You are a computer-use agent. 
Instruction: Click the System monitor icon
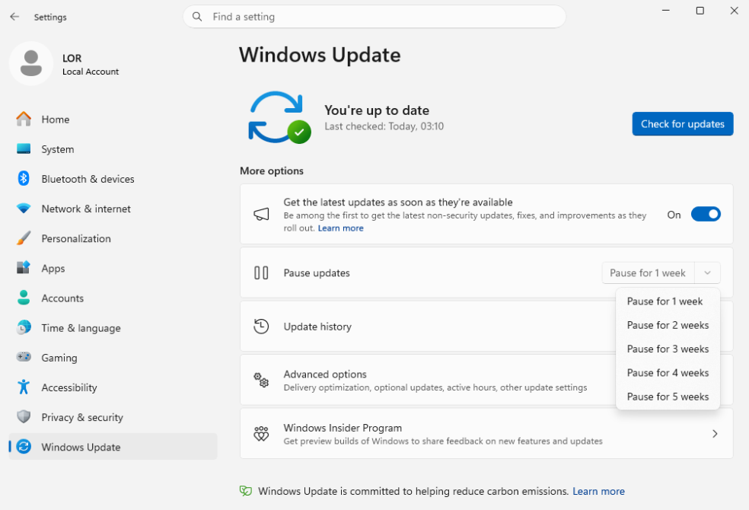coord(23,149)
